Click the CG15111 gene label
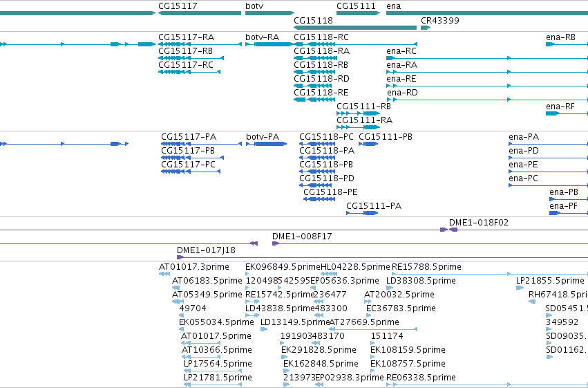Screen dimensions: 588x388 click(356, 6)
